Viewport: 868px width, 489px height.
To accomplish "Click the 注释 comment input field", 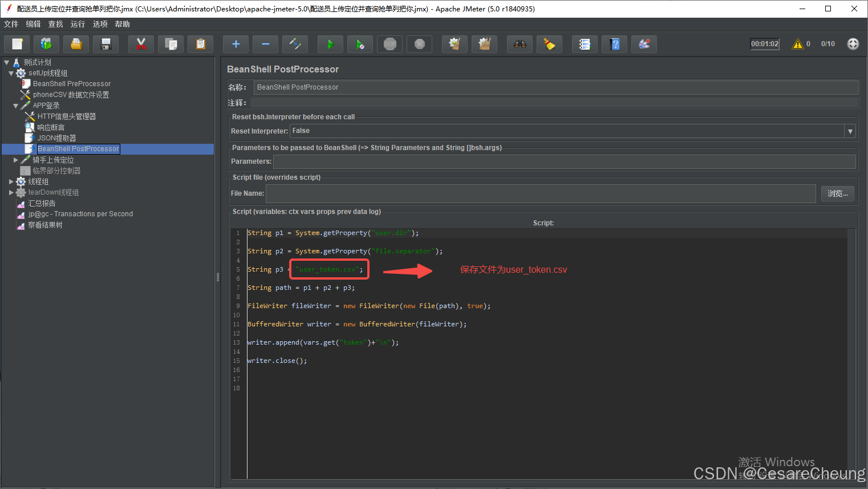I will point(554,103).
